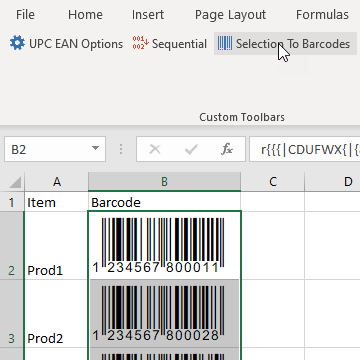
Task: Select the Prod2 cell
Action: click(x=56, y=314)
